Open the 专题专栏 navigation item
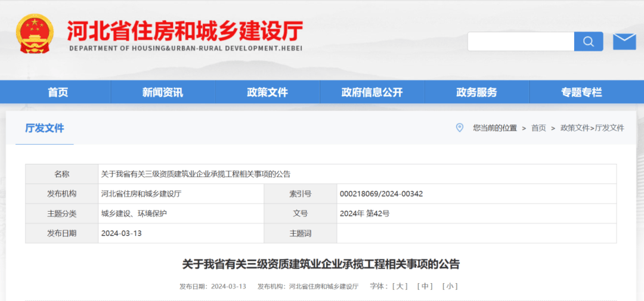The image size is (644, 301). click(581, 92)
